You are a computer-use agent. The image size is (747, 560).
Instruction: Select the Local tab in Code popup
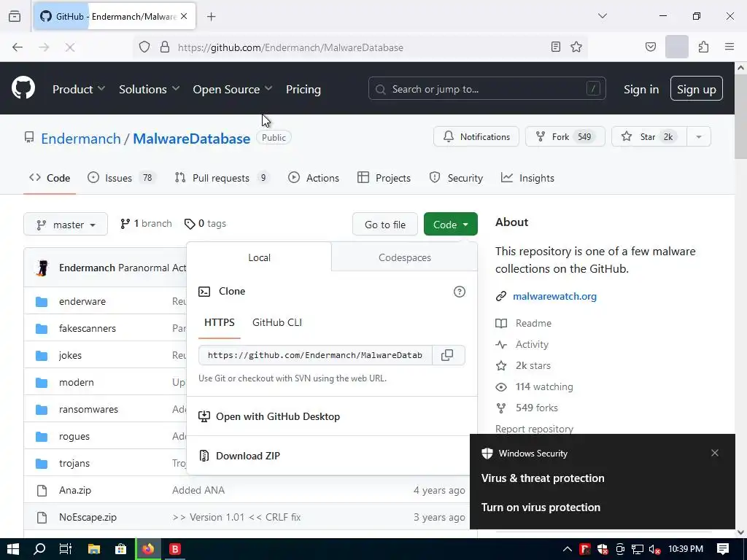[259, 257]
